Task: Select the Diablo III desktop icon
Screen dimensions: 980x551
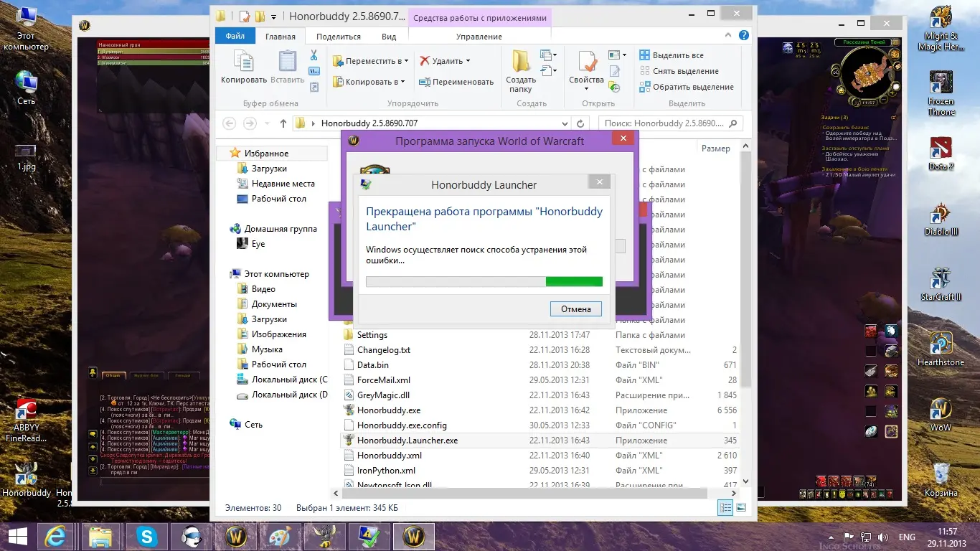Action: click(x=941, y=219)
